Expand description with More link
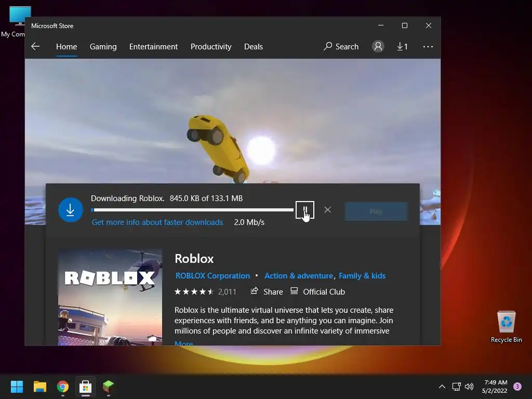Screen dimensions: 532x399 tap(183, 343)
